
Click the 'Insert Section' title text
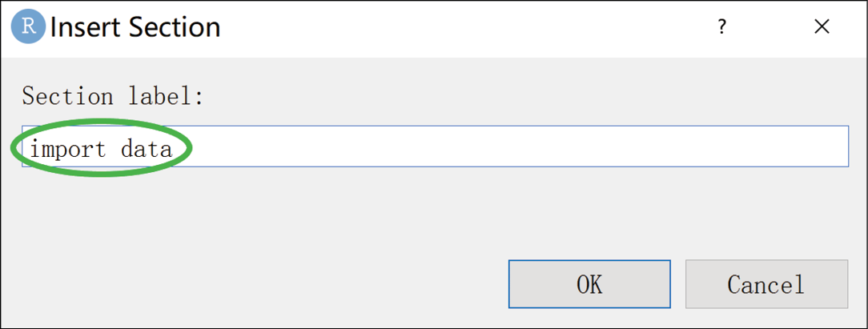pyautogui.click(x=135, y=27)
